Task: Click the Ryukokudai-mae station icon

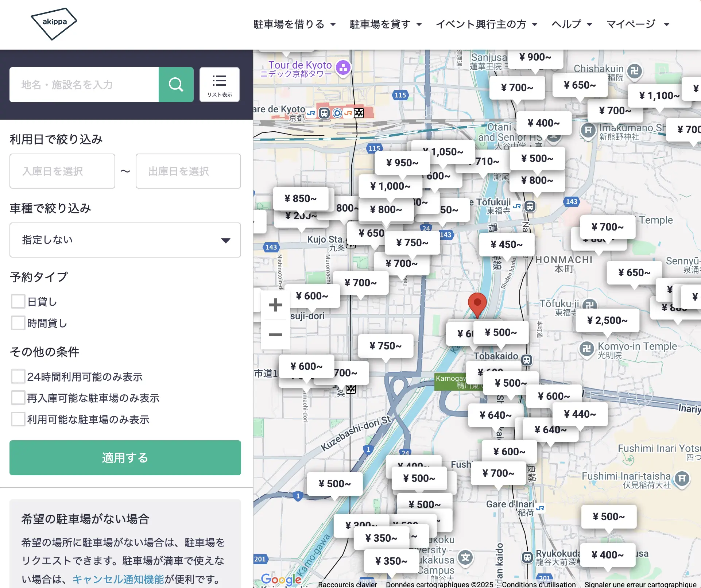Action: click(527, 557)
